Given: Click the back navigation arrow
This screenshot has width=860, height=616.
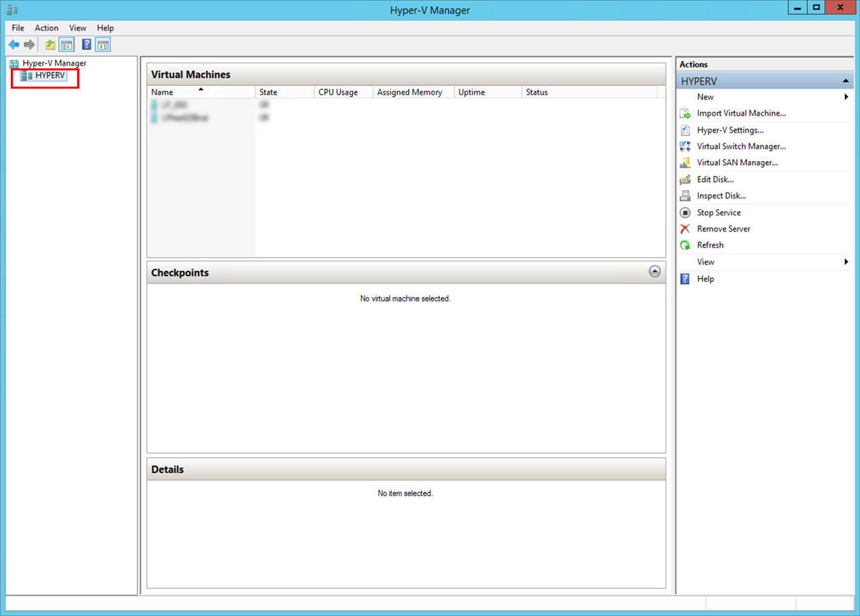Looking at the screenshot, I should click(14, 44).
